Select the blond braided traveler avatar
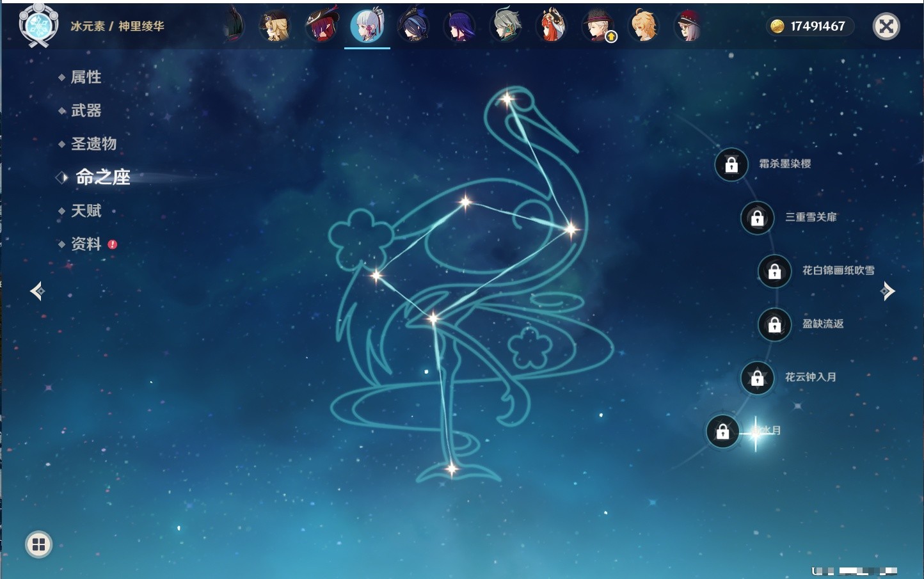This screenshot has width=924, height=579. tap(644, 26)
